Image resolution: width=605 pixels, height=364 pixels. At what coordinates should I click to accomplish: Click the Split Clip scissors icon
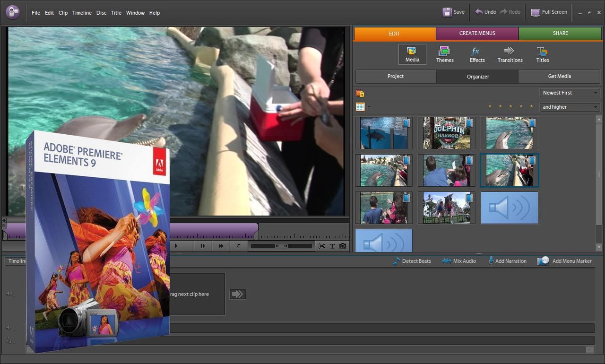(x=322, y=246)
